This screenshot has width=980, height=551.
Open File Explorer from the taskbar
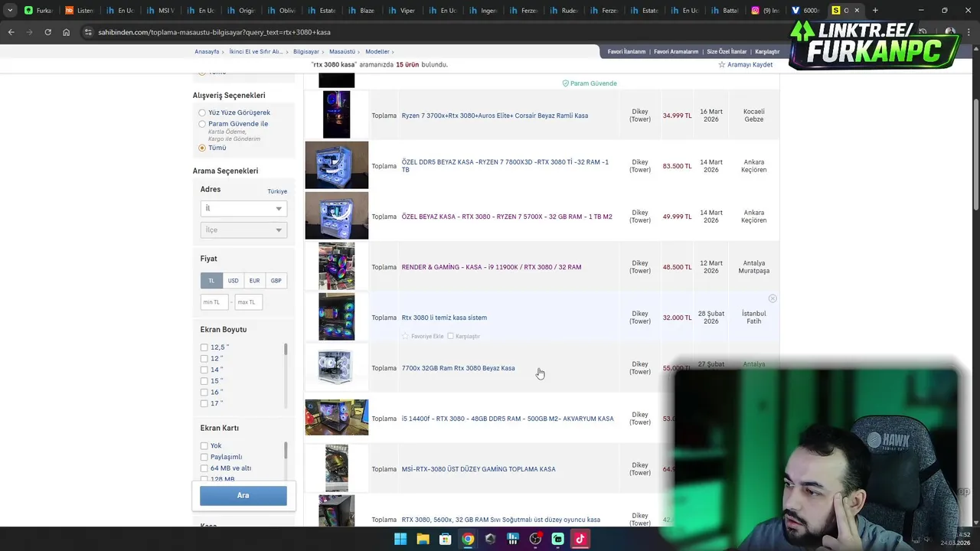[x=423, y=539]
